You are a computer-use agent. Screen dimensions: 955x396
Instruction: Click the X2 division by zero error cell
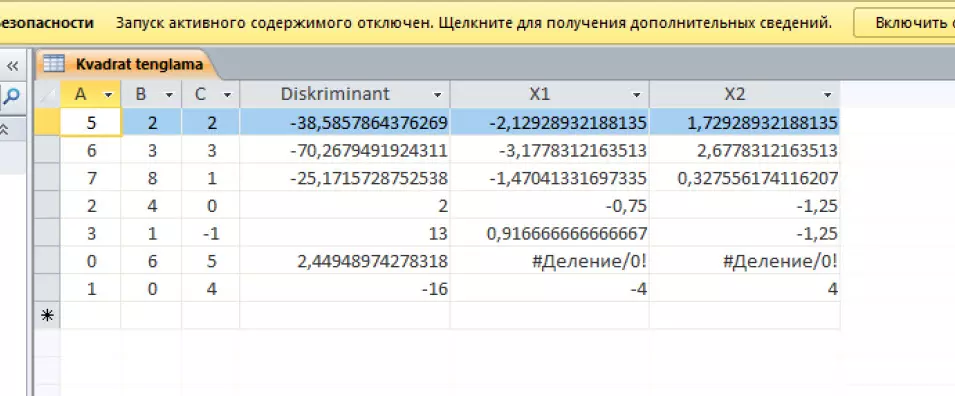pyautogui.click(x=745, y=261)
